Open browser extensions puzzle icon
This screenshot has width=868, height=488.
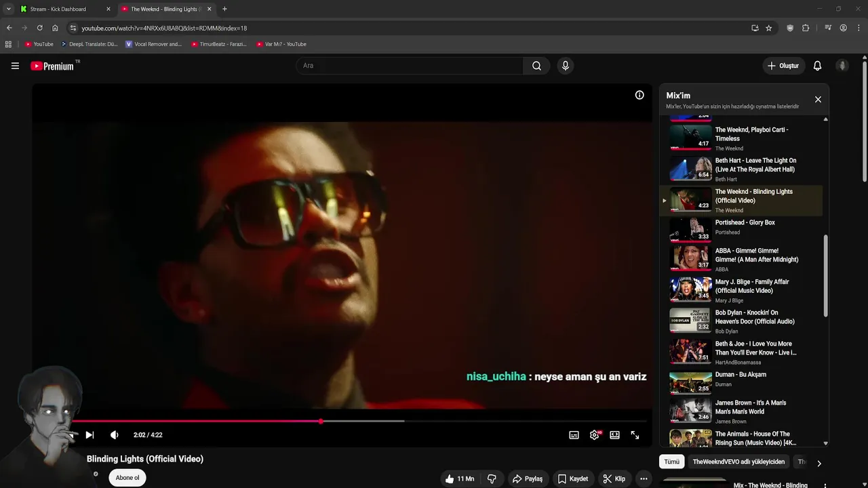806,28
